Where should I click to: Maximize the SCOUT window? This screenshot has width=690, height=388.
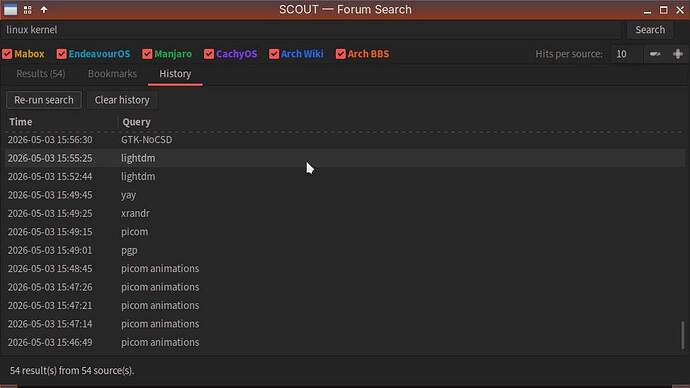tap(664, 10)
